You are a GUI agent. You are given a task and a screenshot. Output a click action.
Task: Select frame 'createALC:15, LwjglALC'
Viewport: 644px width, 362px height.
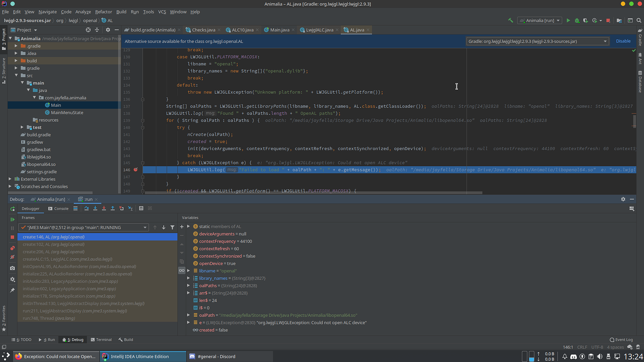[67, 259]
